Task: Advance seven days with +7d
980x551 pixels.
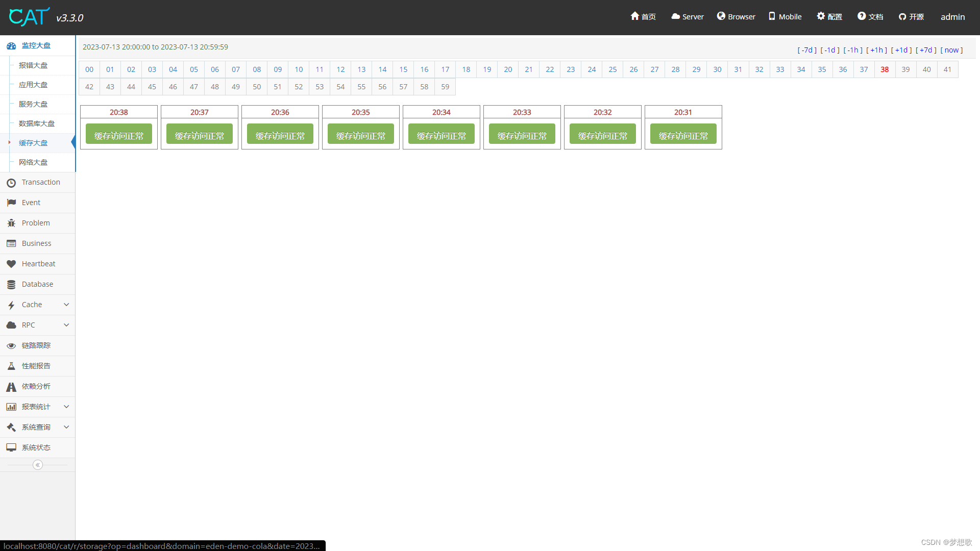Action: pyautogui.click(x=926, y=50)
